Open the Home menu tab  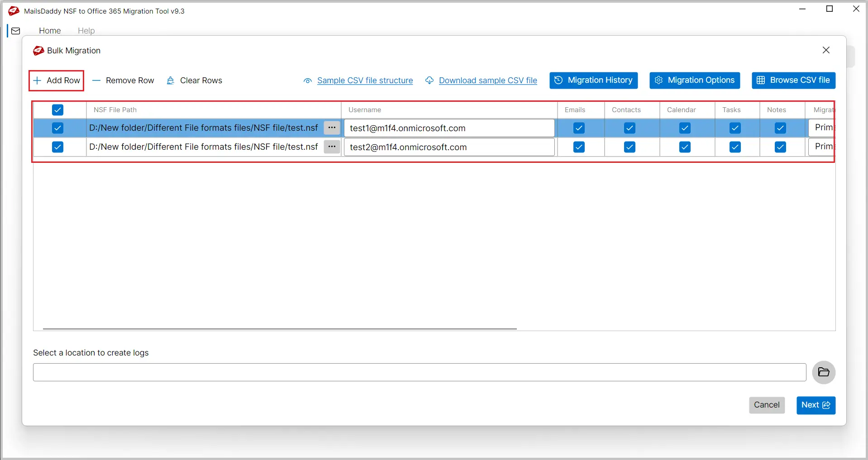point(50,31)
